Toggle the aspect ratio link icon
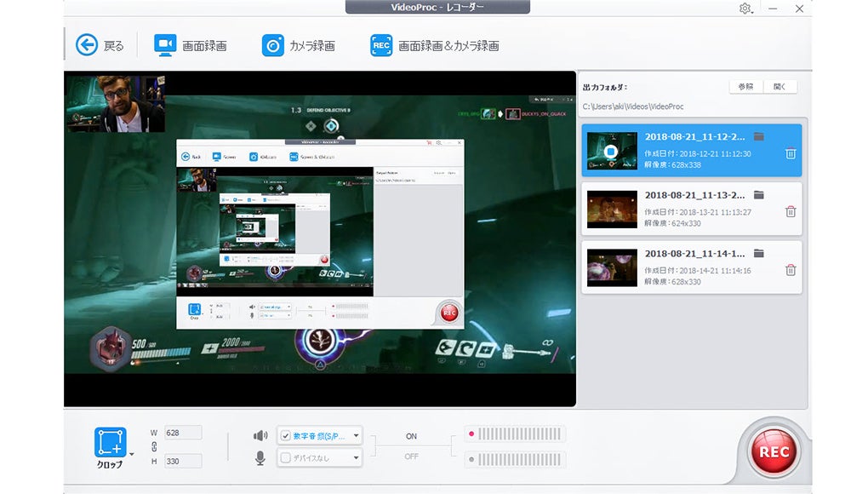 pyautogui.click(x=154, y=446)
